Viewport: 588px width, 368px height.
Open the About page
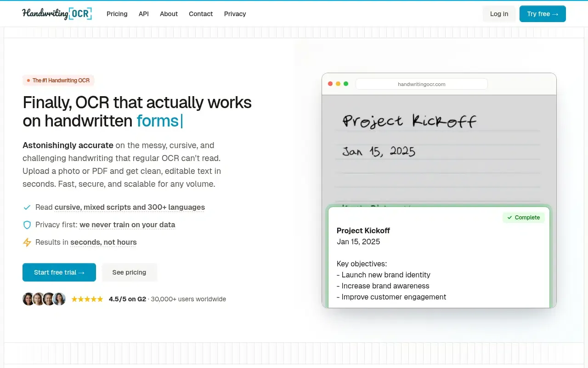pos(169,14)
